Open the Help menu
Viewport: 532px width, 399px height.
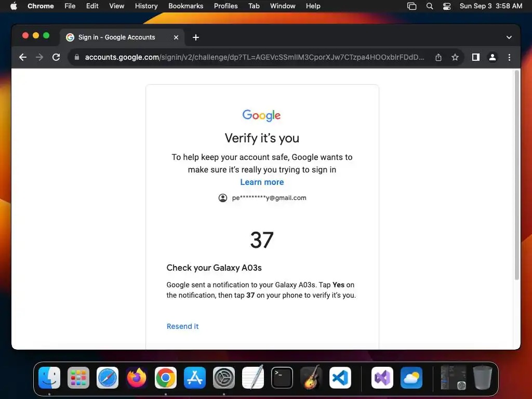point(313,6)
